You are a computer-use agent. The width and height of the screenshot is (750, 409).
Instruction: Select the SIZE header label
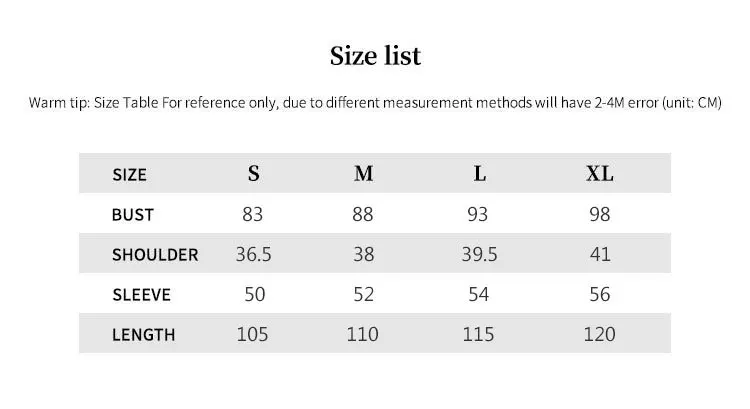tap(130, 175)
